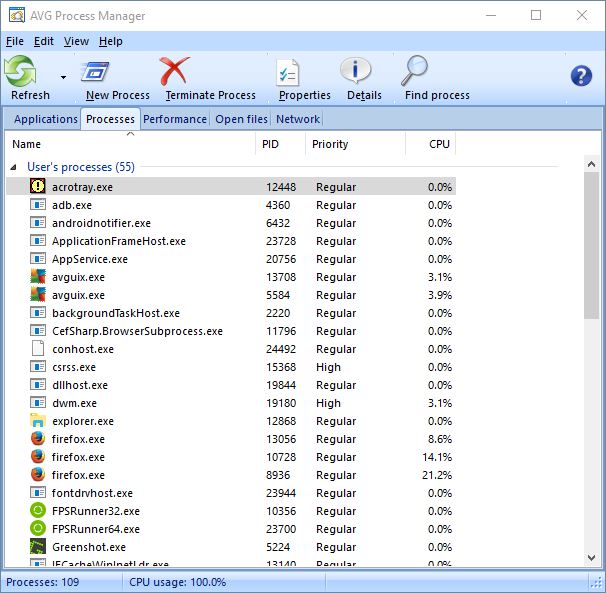This screenshot has height=593, width=606.
Task: Click the Find process magnifier
Action: pos(414,70)
